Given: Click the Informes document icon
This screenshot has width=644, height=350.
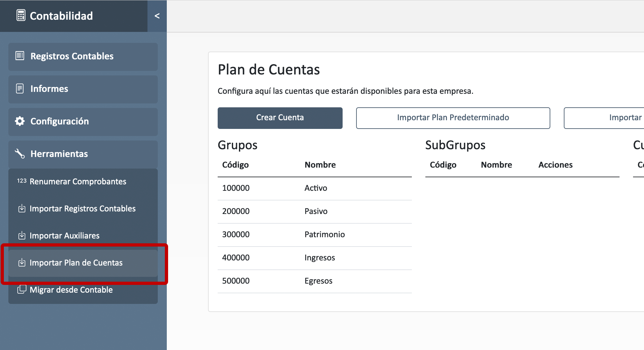Looking at the screenshot, I should pos(20,89).
